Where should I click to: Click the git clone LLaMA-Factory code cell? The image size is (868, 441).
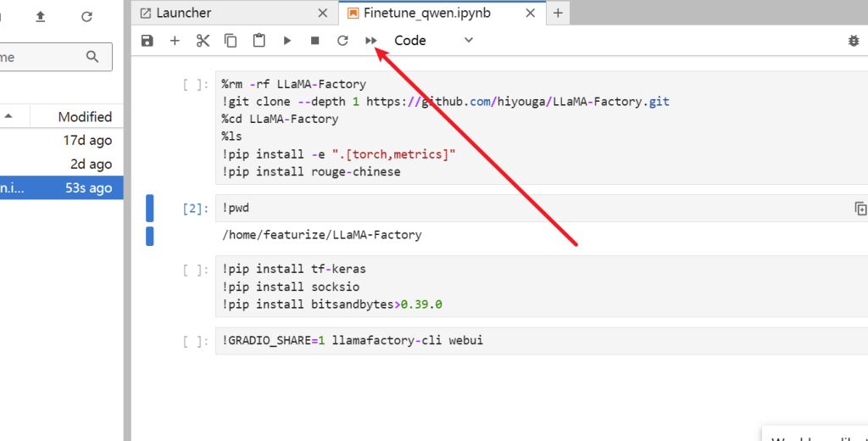(542, 127)
